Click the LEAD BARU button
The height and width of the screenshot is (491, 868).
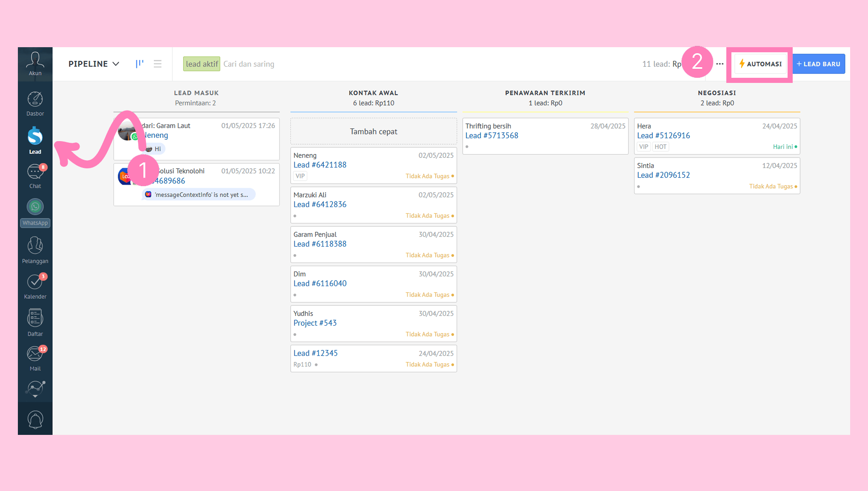tap(818, 64)
